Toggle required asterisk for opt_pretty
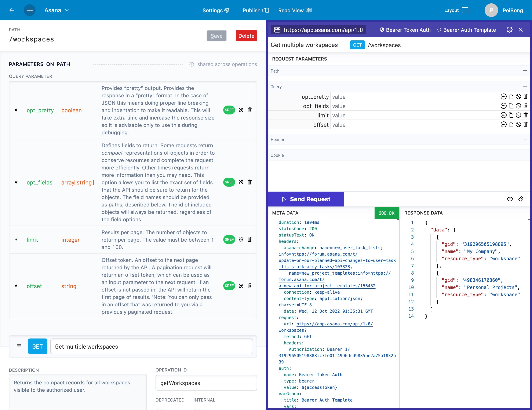 16,110
